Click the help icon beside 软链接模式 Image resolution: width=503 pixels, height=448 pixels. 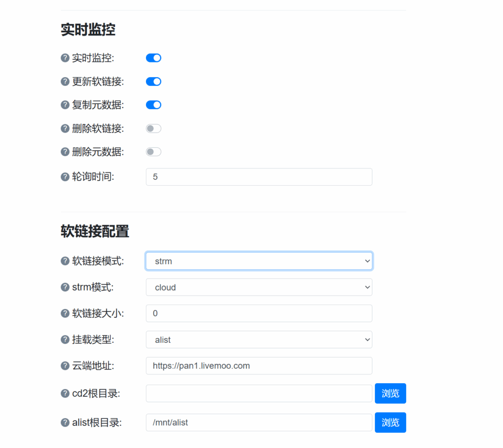pyautogui.click(x=65, y=261)
